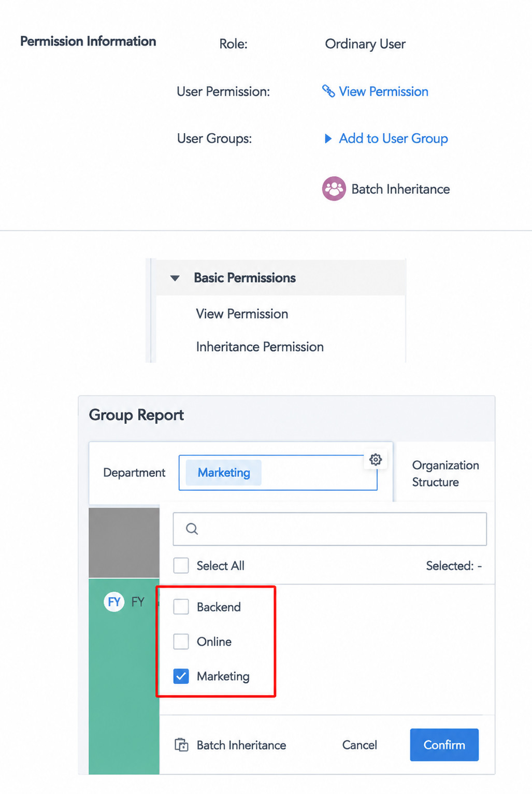This screenshot has height=794, width=532.
Task: Click the Selected: - counter text
Action: pos(454,565)
